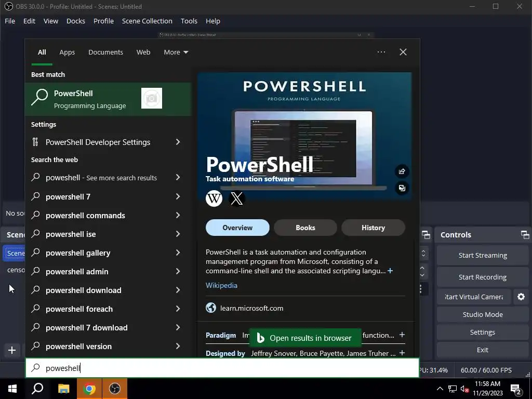Open Windows Start menu
The width and height of the screenshot is (532, 399).
tap(12, 389)
